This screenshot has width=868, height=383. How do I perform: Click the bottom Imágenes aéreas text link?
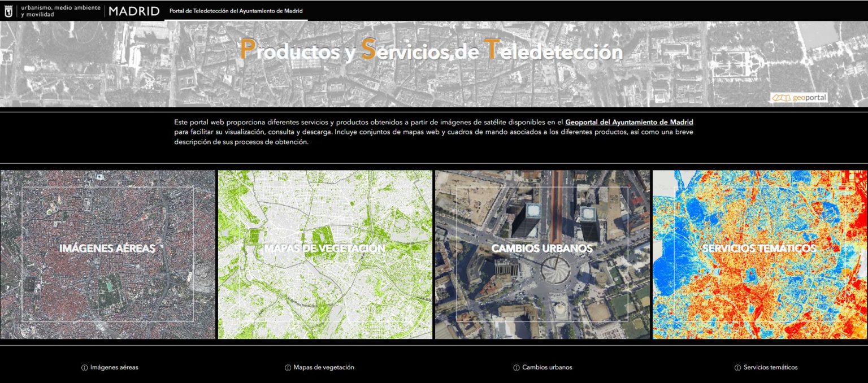(114, 367)
